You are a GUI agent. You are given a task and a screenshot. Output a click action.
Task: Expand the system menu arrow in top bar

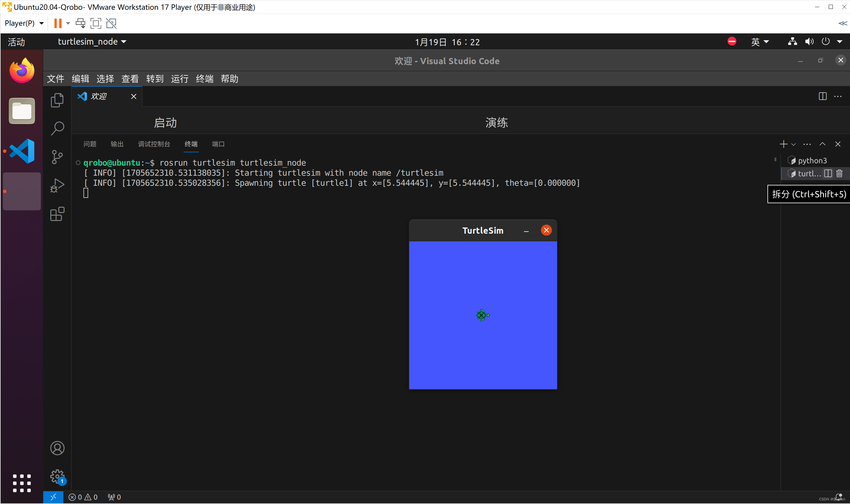[839, 42]
